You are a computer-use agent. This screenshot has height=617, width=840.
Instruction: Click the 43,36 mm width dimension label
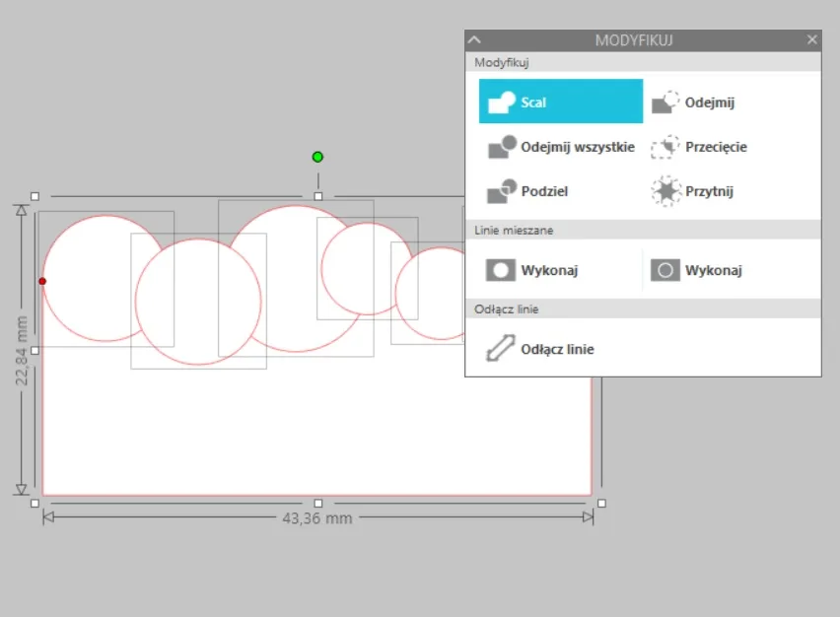click(x=317, y=518)
